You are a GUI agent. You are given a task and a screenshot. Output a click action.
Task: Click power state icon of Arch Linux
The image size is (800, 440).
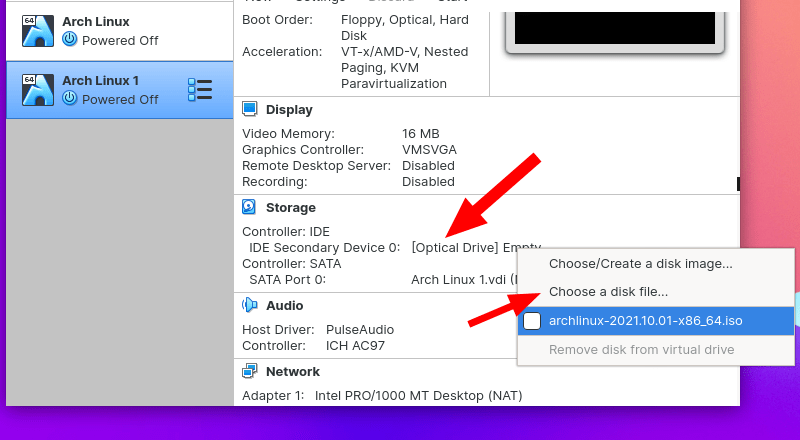69,40
